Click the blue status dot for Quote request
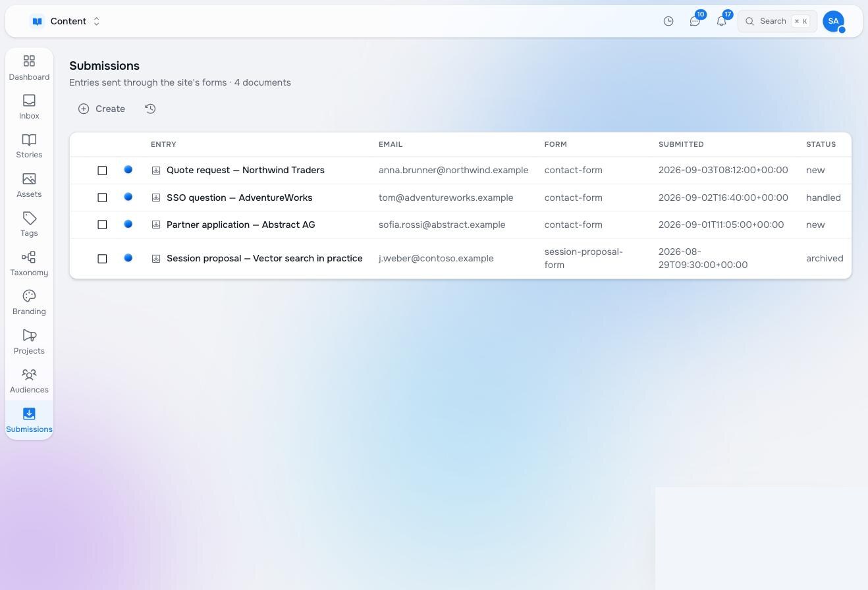The height and width of the screenshot is (590, 868). 128,169
